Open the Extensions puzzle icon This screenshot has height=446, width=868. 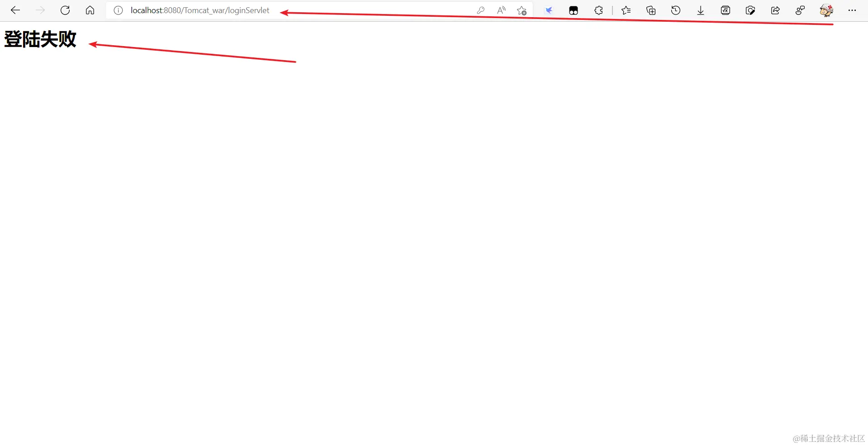598,10
